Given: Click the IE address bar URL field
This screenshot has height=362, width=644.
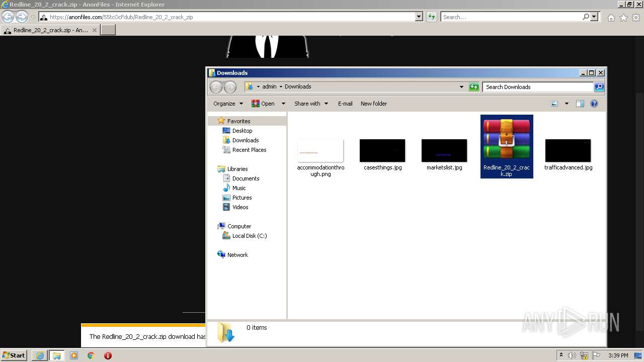Looking at the screenshot, I should 226,17.
